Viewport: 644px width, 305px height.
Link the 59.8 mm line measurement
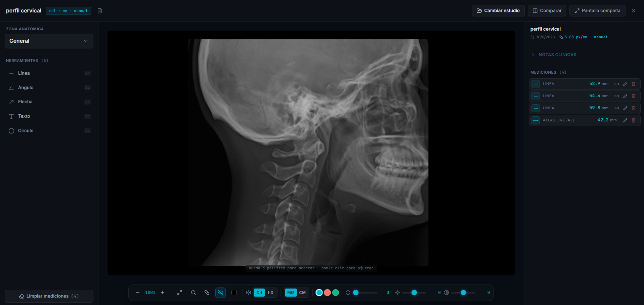(617, 108)
